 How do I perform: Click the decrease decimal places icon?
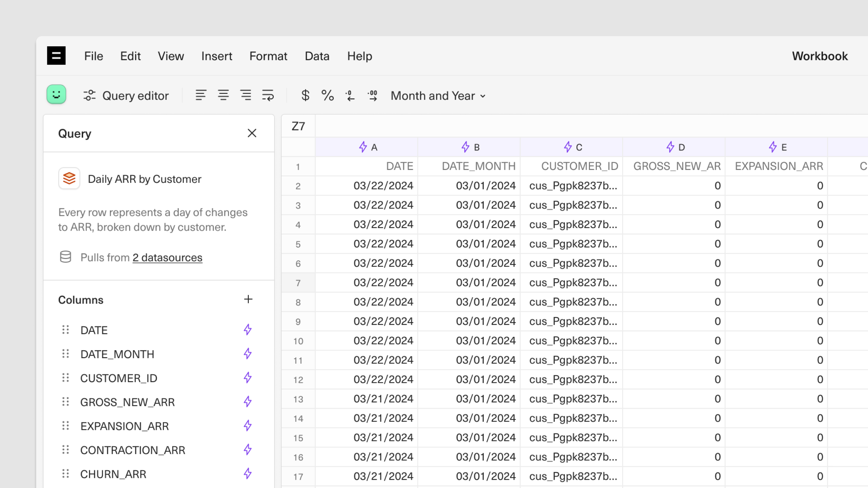point(350,95)
